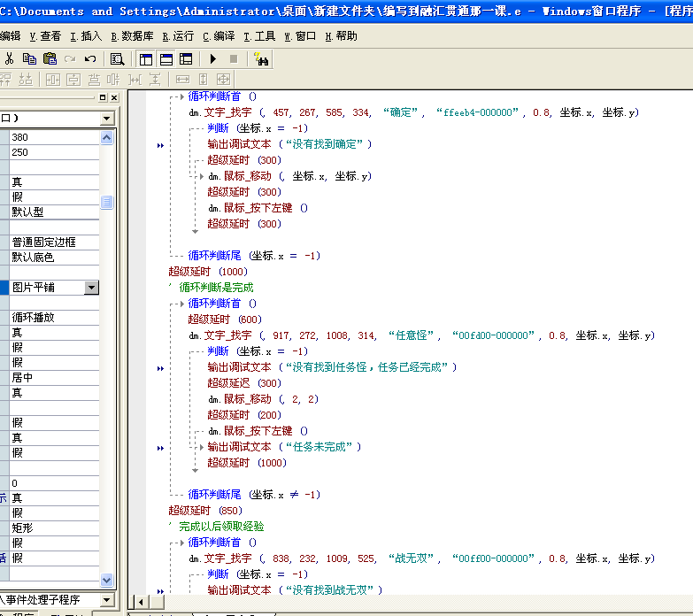Open the R.运行 menu
The height and width of the screenshot is (616, 693).
click(178, 35)
